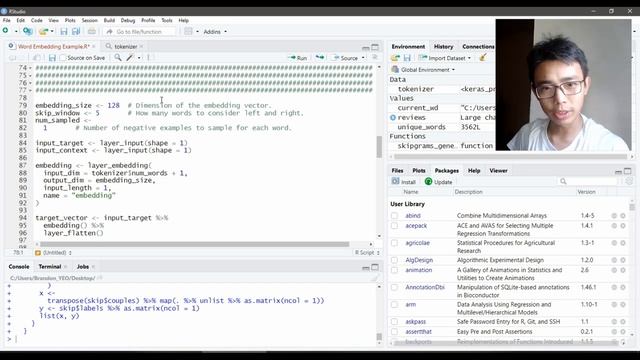The height and width of the screenshot is (360, 640).
Task: Maximize the Packages pane
Action: (628, 171)
